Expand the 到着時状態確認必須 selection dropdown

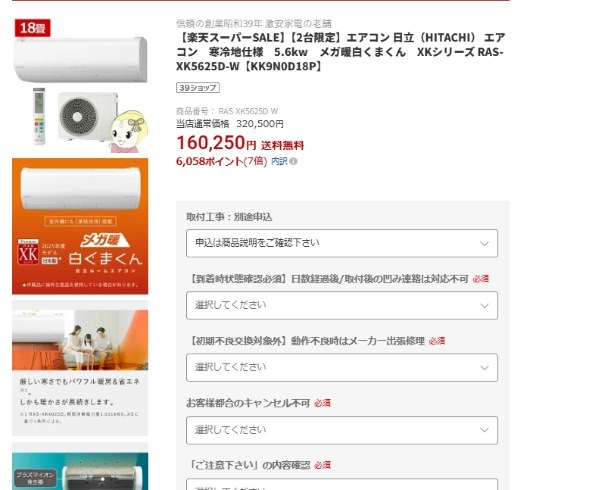coord(342,305)
